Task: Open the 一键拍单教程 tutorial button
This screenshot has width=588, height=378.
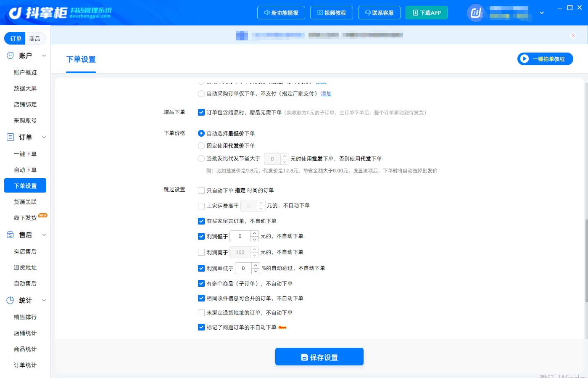Action: [545, 59]
